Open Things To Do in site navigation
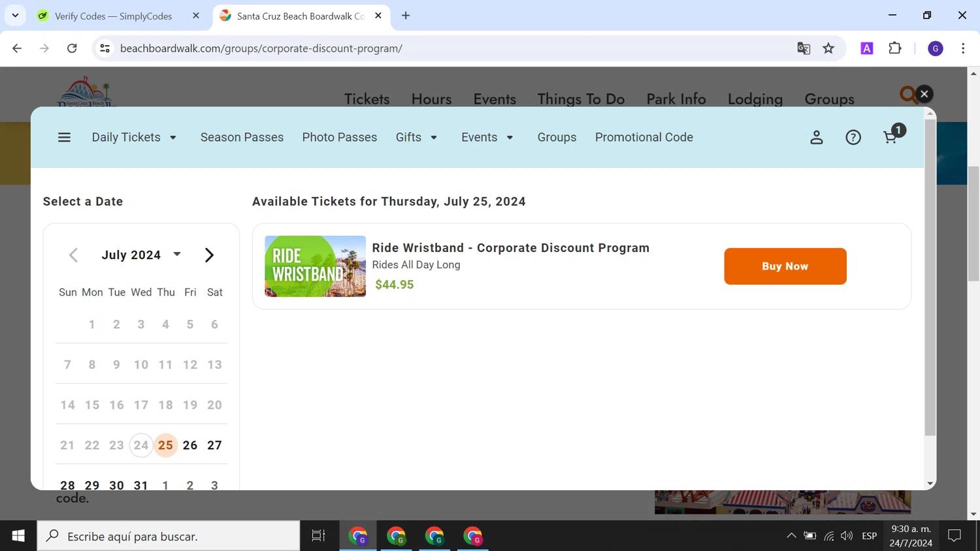980x551 pixels. point(581,99)
